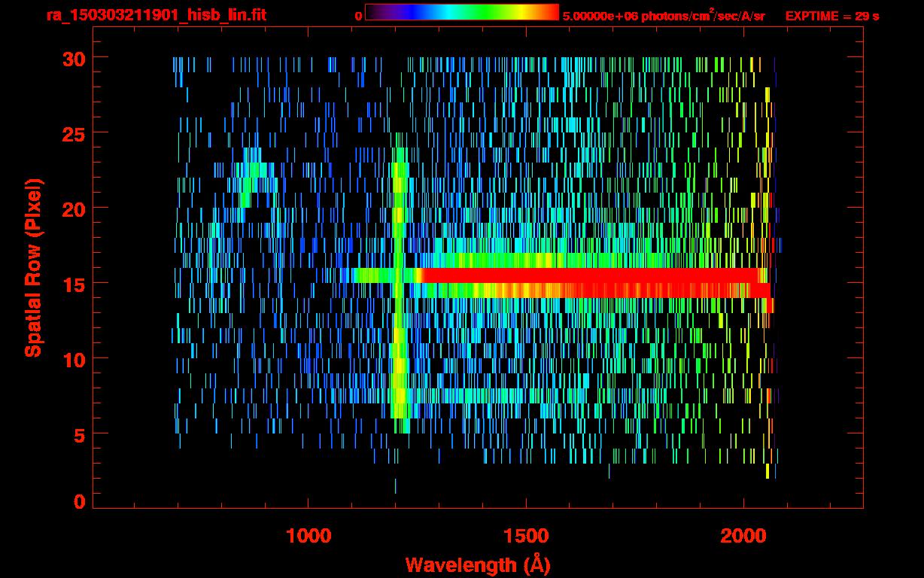The height and width of the screenshot is (578, 924).
Task: Click the Wavelength (Å) axis title
Action: [478, 564]
